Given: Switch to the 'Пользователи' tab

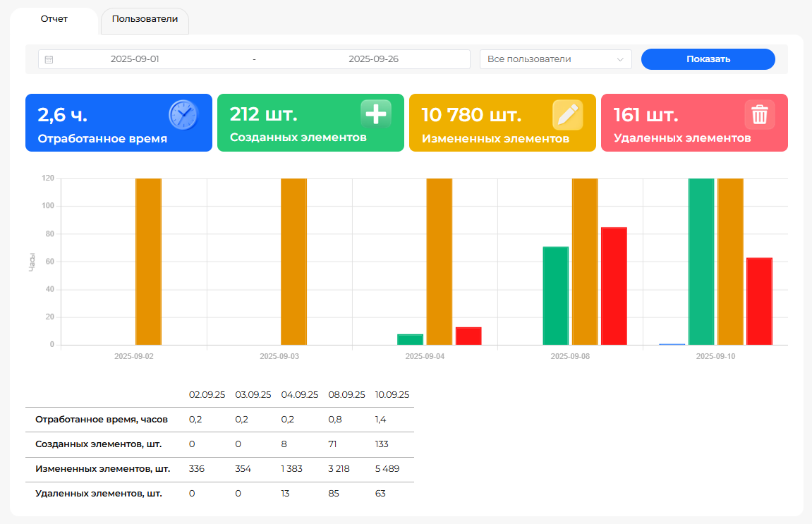Looking at the screenshot, I should point(145,20).
